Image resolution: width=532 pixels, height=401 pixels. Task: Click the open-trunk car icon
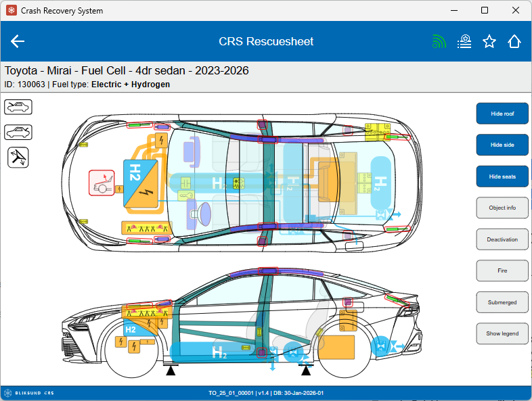(x=18, y=132)
